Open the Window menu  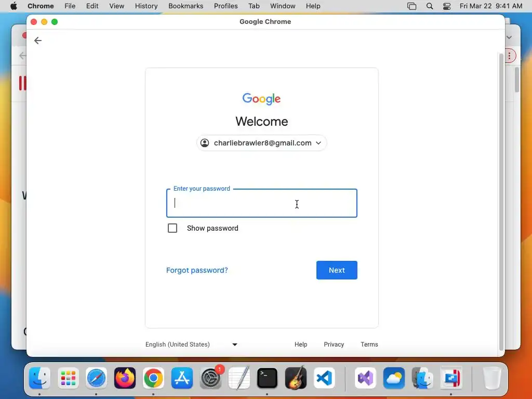pos(283,6)
